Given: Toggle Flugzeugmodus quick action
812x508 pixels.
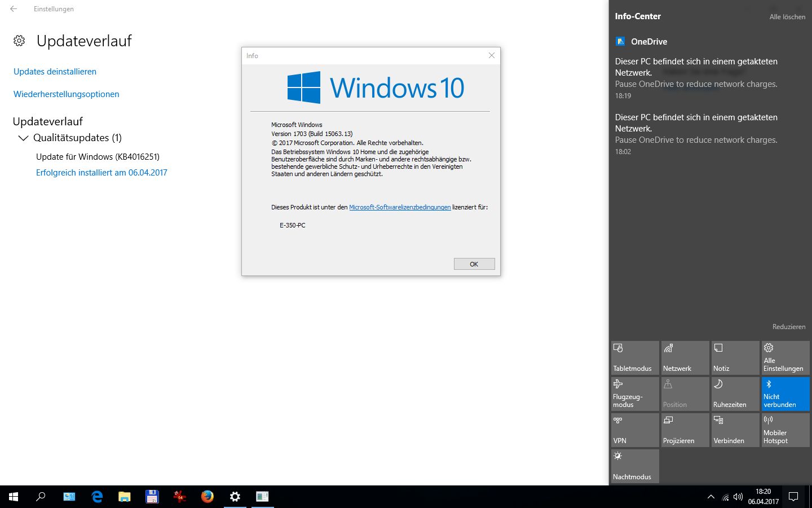Looking at the screenshot, I should pyautogui.click(x=635, y=393).
